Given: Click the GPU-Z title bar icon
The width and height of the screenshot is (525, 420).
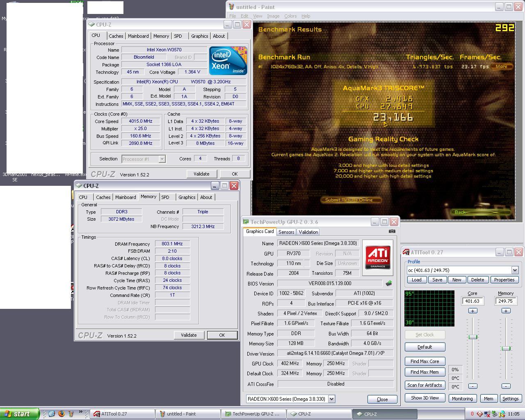Looking at the screenshot, I should (246, 222).
